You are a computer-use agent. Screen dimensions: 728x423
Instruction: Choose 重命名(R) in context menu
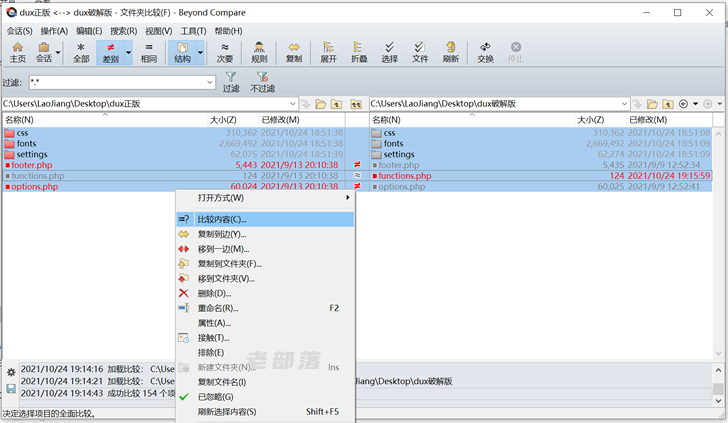click(x=265, y=308)
